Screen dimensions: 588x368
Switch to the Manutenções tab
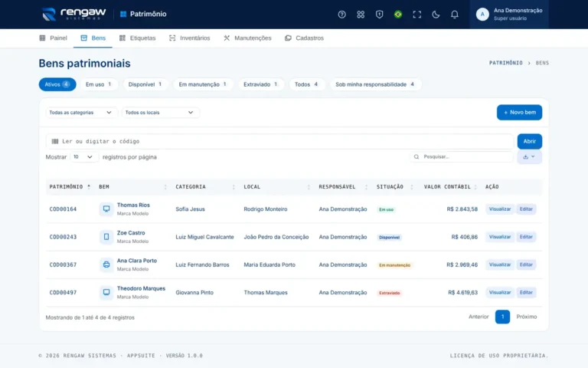(x=247, y=38)
